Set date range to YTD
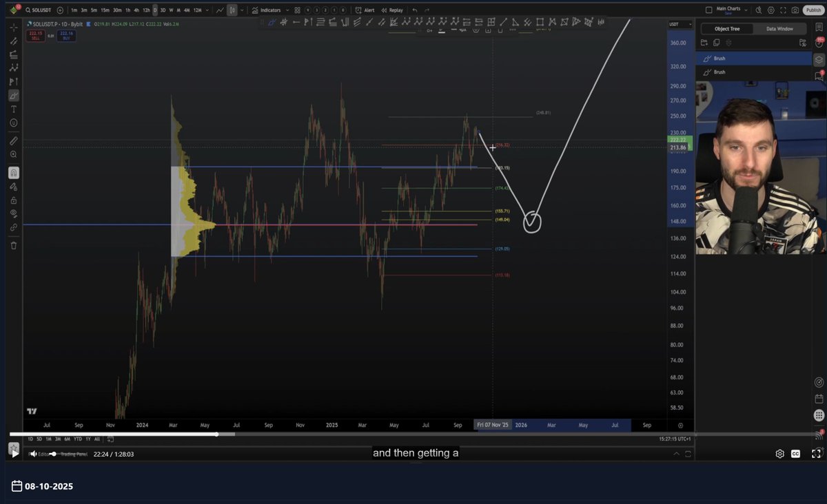The width and height of the screenshot is (827, 504). tap(78, 439)
